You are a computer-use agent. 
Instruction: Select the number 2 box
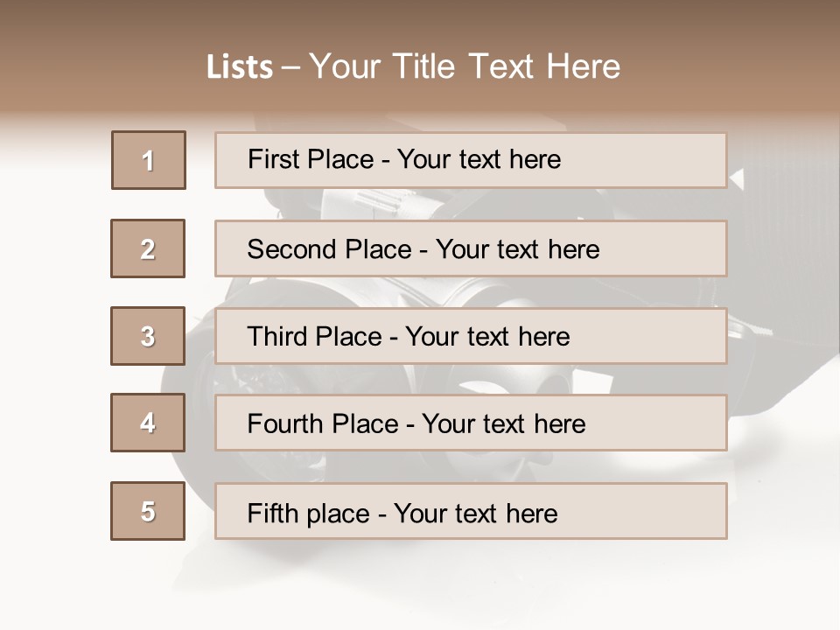(148, 248)
